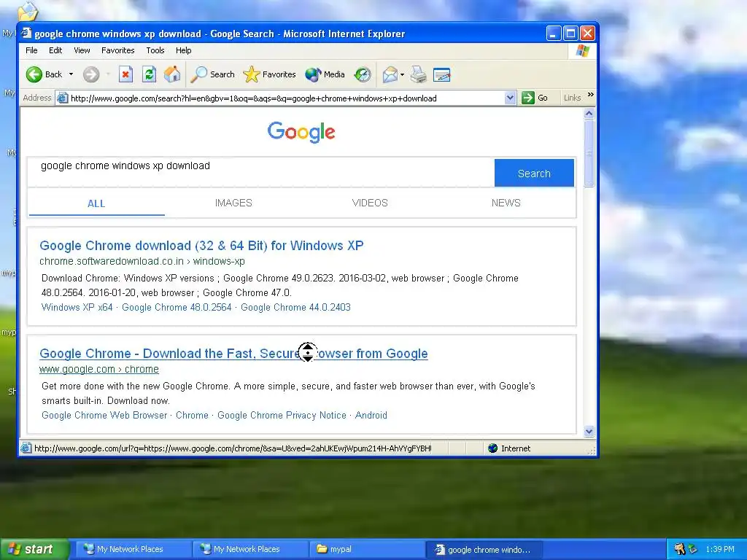Click the IE page icon in title bar
The image size is (747, 560).
click(x=26, y=33)
